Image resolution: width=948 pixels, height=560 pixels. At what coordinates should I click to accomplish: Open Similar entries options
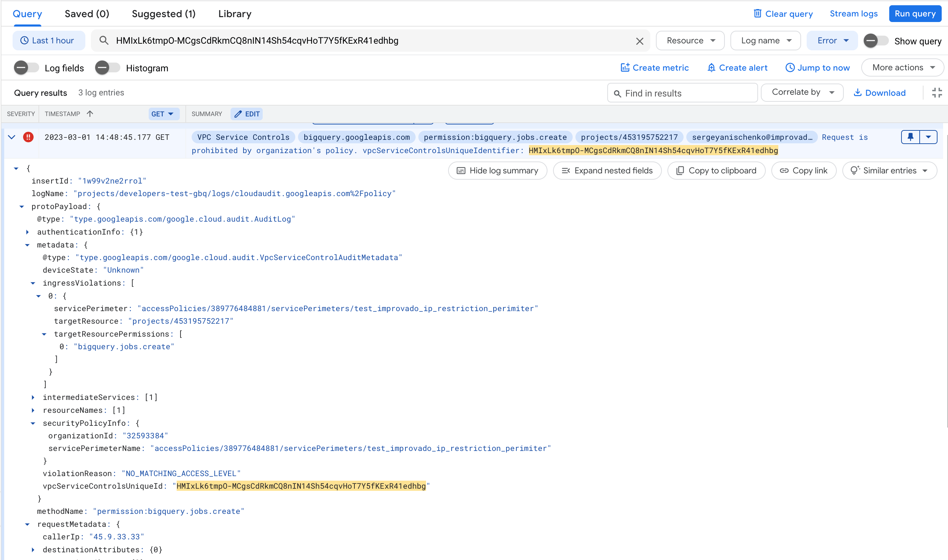point(890,170)
